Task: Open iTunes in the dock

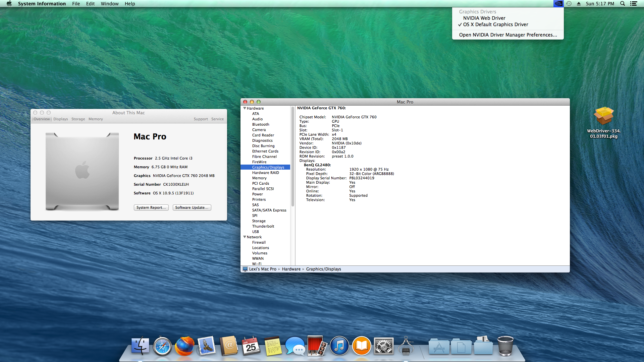Action: coord(339,346)
